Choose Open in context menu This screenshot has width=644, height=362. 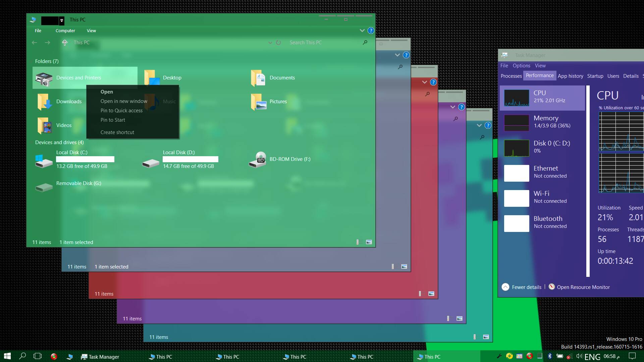click(x=132, y=92)
